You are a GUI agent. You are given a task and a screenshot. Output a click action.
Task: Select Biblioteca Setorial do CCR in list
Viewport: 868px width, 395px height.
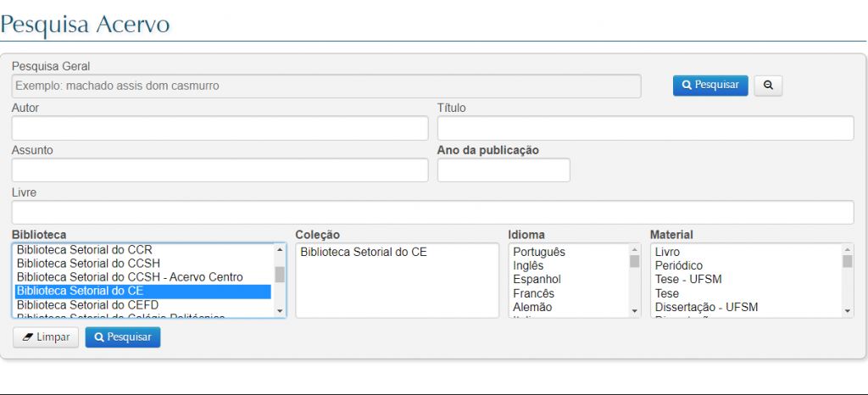(x=85, y=250)
